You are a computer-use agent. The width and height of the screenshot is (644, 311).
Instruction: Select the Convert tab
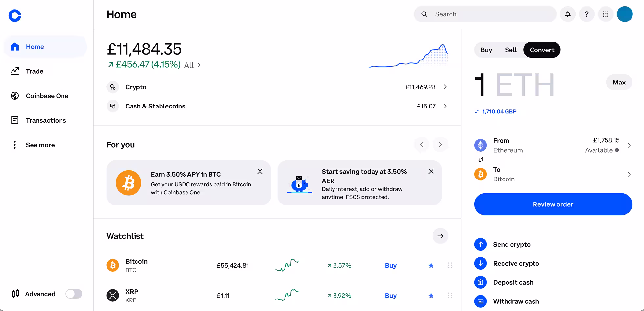(x=542, y=50)
